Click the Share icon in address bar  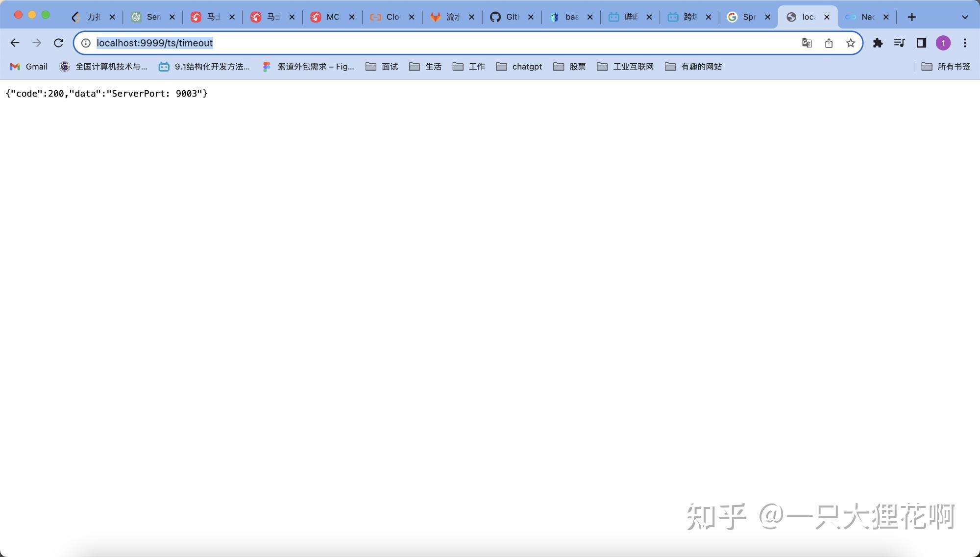pyautogui.click(x=829, y=43)
